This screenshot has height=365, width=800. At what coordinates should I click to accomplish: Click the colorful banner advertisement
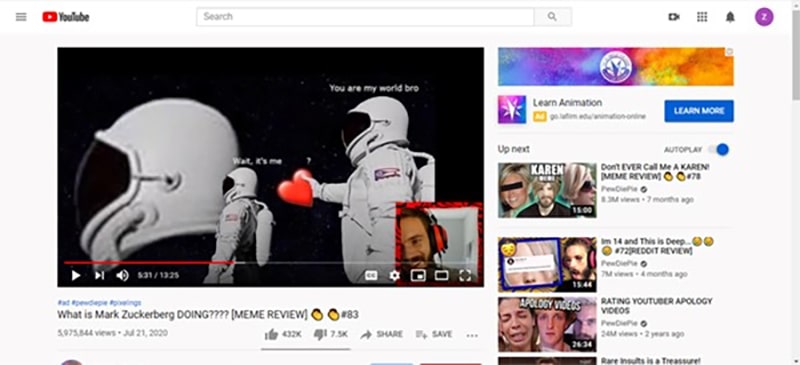[x=616, y=67]
